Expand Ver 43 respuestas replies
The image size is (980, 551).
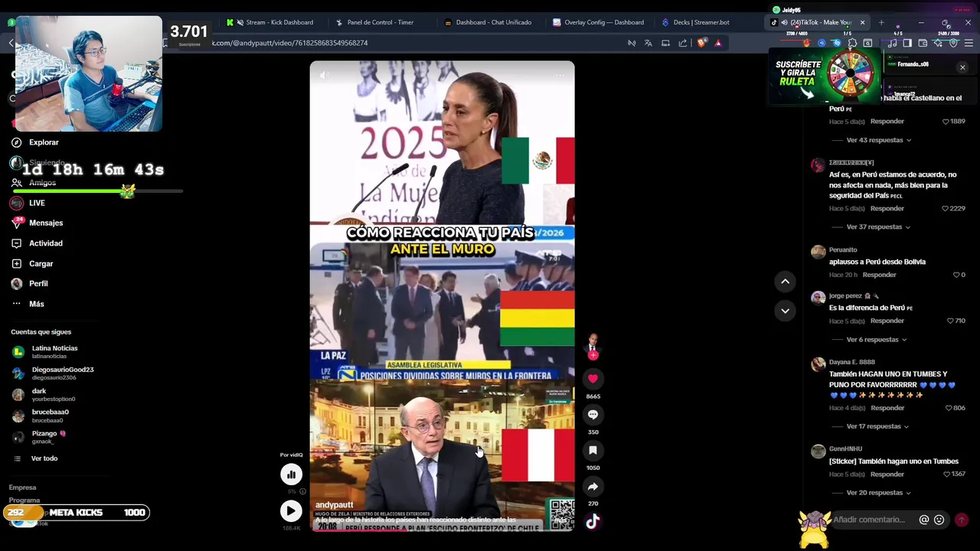pos(878,140)
